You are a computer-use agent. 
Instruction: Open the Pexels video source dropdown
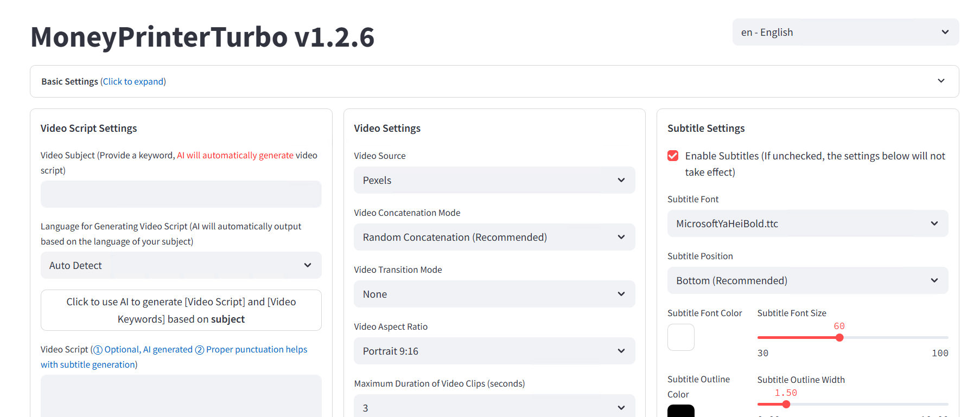[x=494, y=180]
